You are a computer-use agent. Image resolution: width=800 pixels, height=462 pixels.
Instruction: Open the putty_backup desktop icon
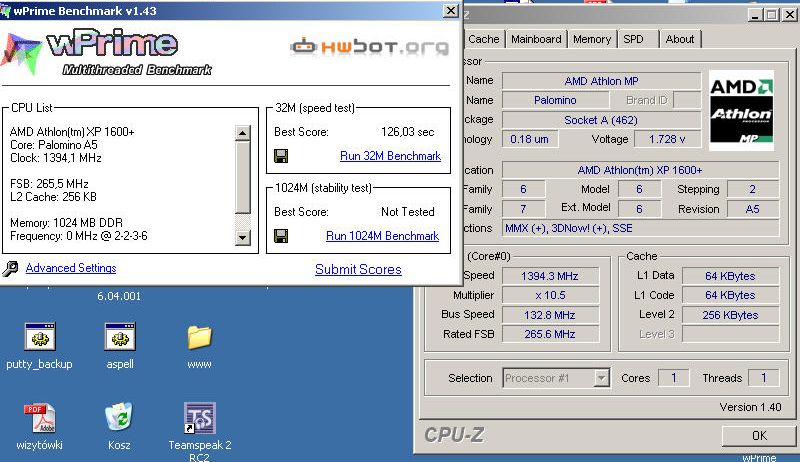(40, 337)
